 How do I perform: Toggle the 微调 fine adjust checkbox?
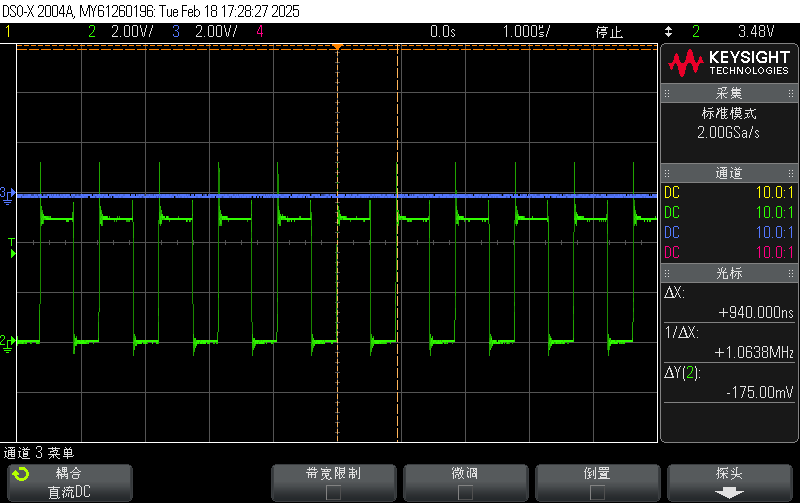[x=465, y=492]
